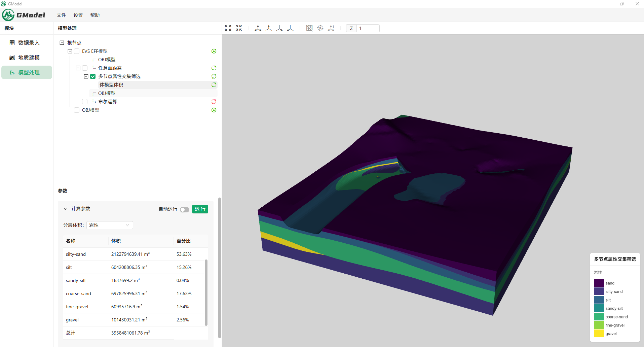
Task: Uncheck the 多节点属性交集筛选 checkbox
Action: click(93, 76)
